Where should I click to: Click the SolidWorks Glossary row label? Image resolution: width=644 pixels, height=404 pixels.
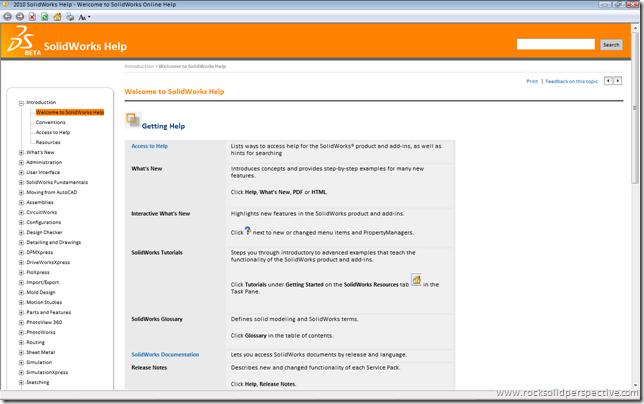157,319
